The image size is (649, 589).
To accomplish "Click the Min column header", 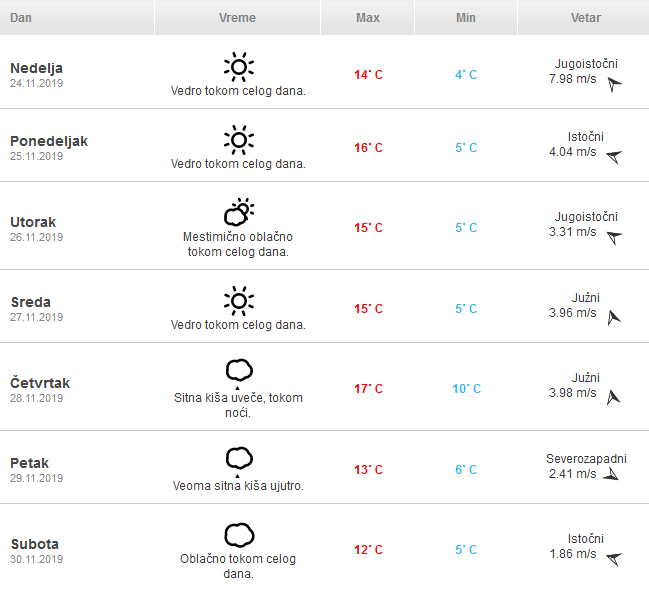I will tap(465, 18).
